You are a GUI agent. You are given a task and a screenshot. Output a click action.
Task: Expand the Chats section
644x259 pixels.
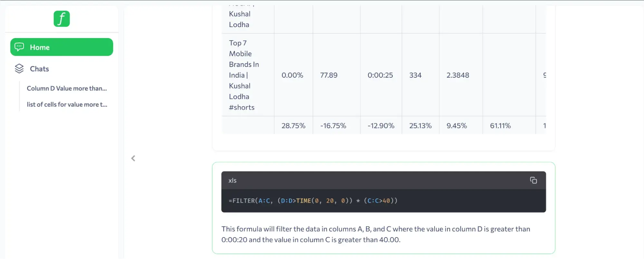(39, 69)
